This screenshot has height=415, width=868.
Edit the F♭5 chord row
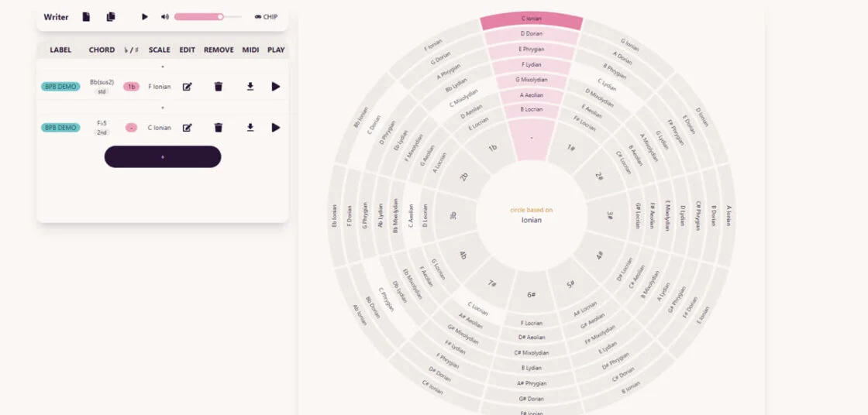tap(187, 128)
